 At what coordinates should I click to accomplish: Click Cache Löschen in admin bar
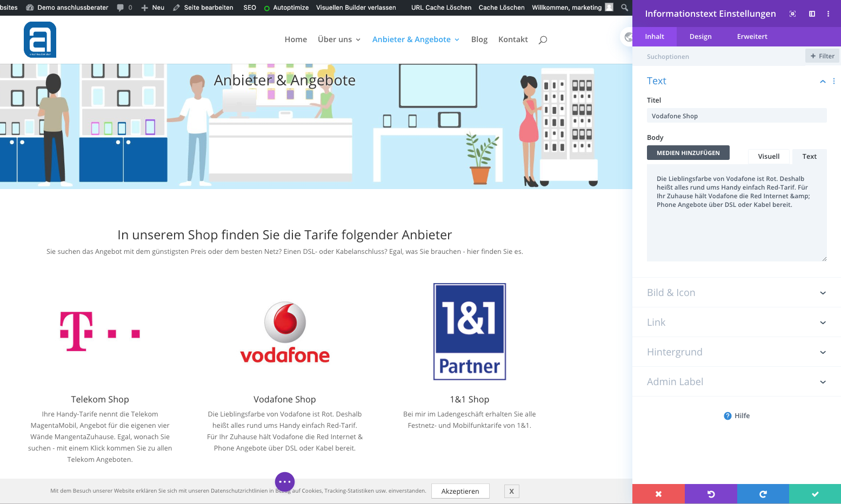502,8
